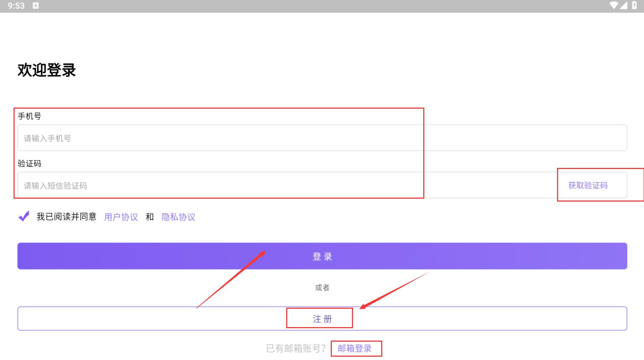The width and height of the screenshot is (644, 360).
Task: Click the 请输入手机号 phone number field
Action: click(x=322, y=138)
